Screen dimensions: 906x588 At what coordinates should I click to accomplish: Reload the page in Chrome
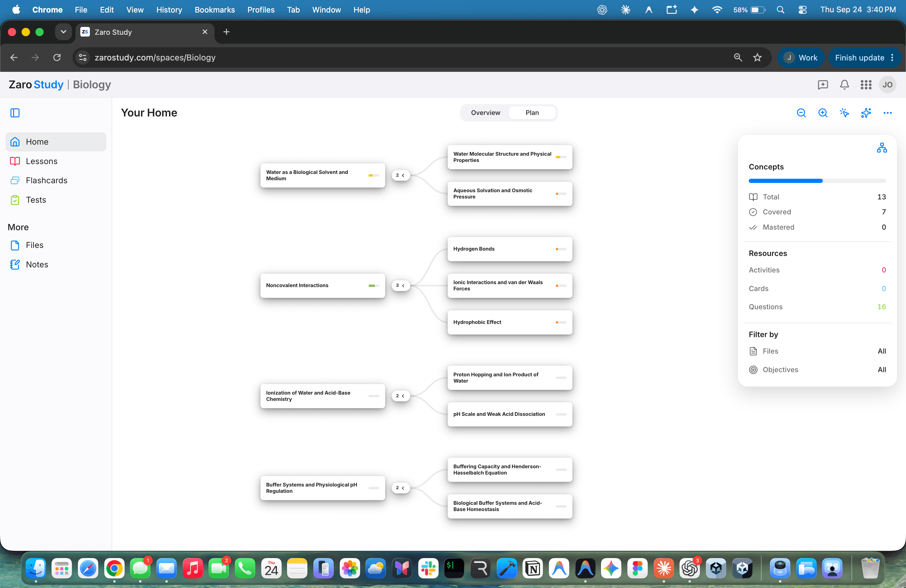[x=57, y=57]
